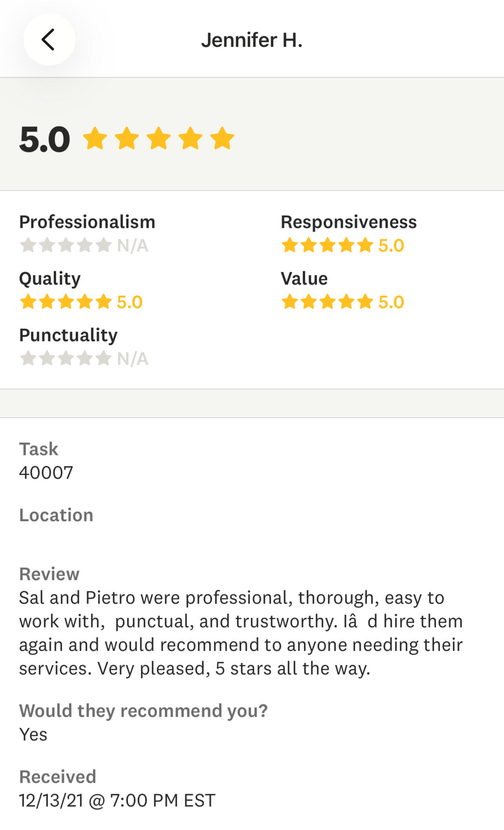Click the Yes recommendation answer
The width and height of the screenshot is (504, 830).
[x=33, y=734]
